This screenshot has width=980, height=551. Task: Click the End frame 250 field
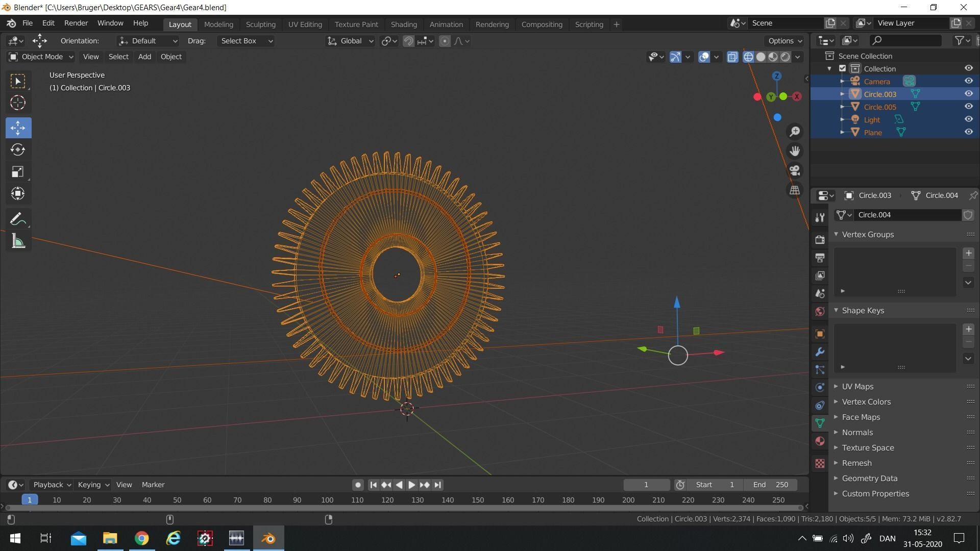click(770, 485)
